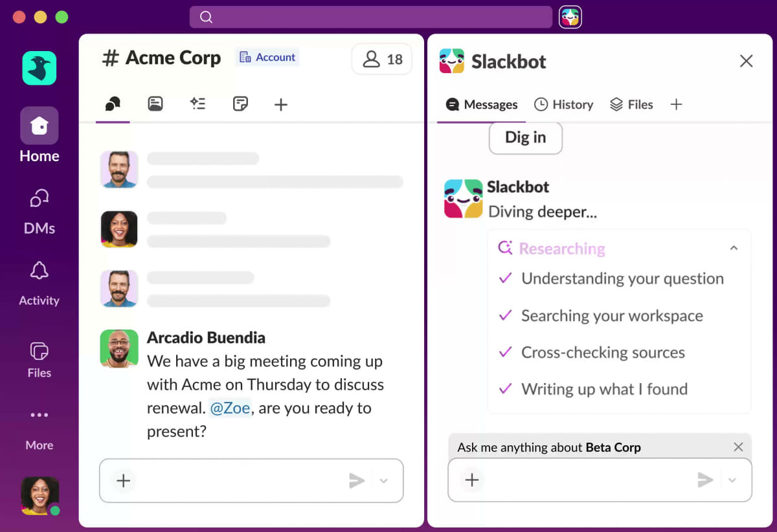This screenshot has width=777, height=532.
Task: Open the Home sidebar item
Action: coord(39,135)
